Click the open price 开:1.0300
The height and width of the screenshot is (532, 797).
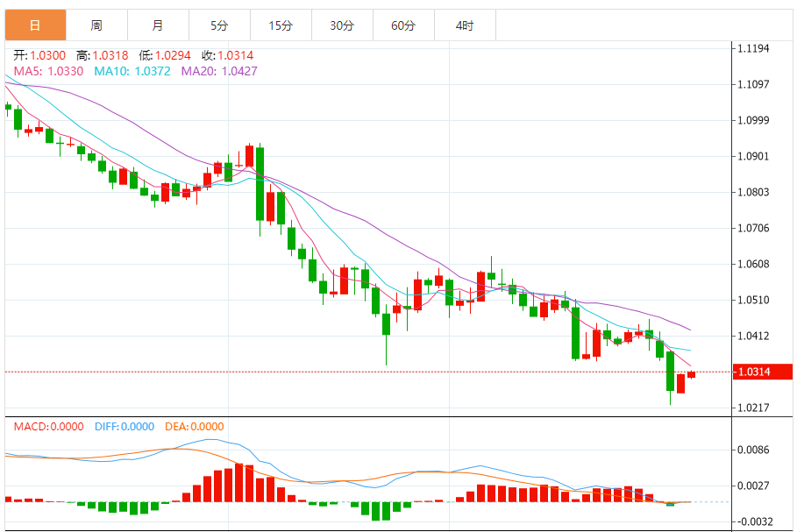pos(39,55)
